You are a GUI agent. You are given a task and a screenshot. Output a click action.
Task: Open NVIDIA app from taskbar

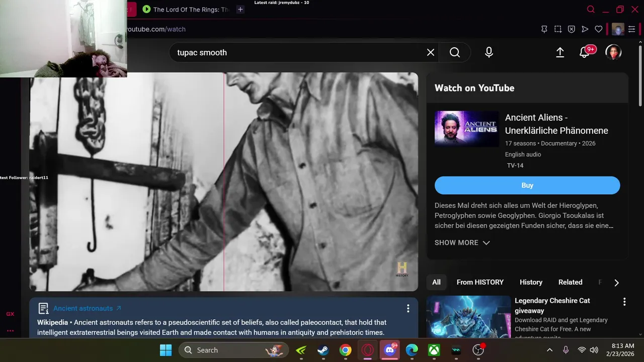pos(301,350)
